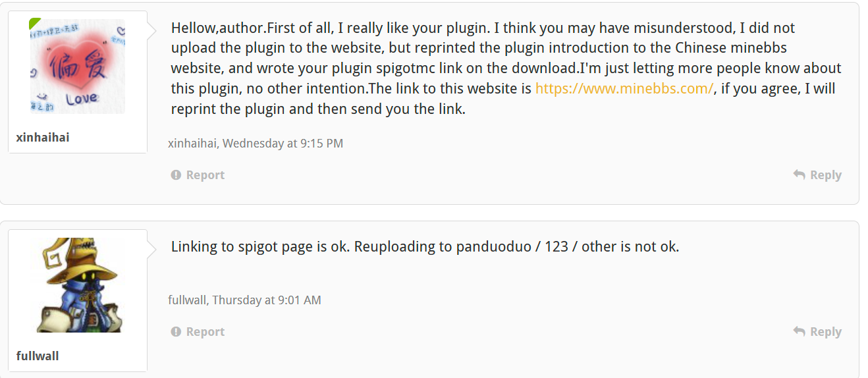868x378 pixels.
Task: Open fullwall's profile from the username under the avatar
Action: pyautogui.click(x=38, y=356)
